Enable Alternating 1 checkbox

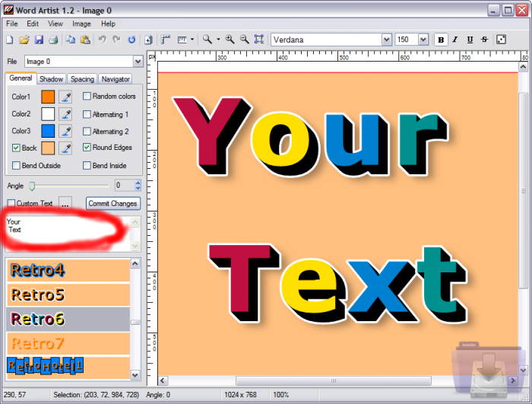click(87, 114)
